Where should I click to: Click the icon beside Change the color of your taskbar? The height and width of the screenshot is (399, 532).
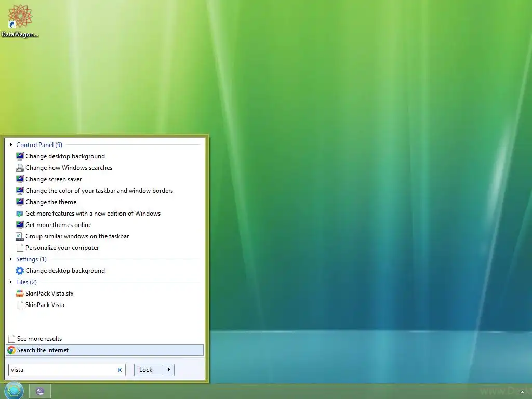20,191
